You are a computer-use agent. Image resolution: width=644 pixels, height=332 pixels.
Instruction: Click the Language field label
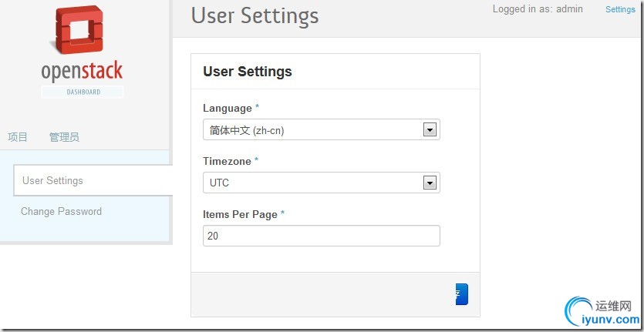pos(227,108)
